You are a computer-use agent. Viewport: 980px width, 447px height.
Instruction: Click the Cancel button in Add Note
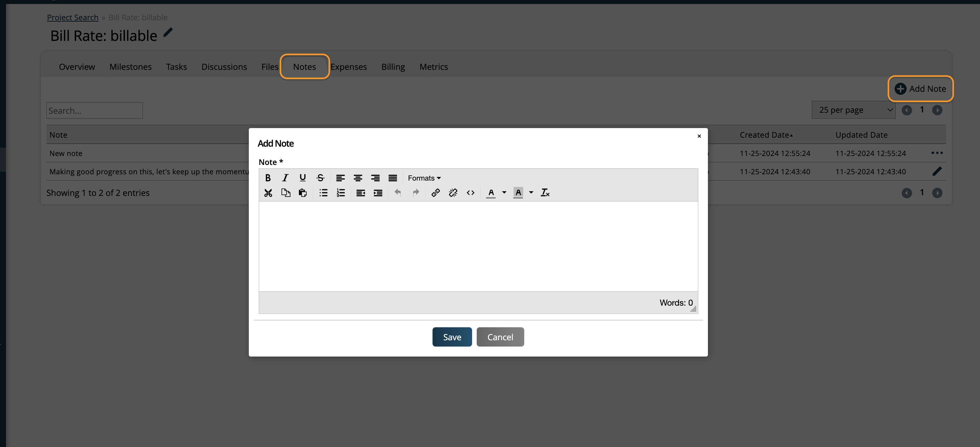500,337
